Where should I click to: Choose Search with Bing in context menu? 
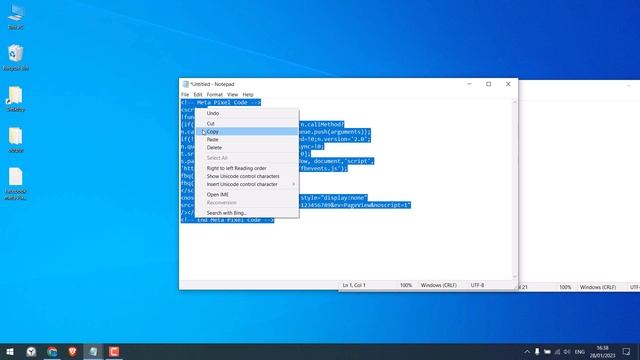click(x=247, y=213)
